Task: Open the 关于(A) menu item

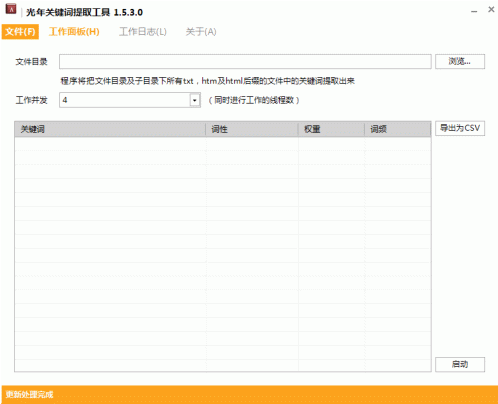Action: click(201, 32)
